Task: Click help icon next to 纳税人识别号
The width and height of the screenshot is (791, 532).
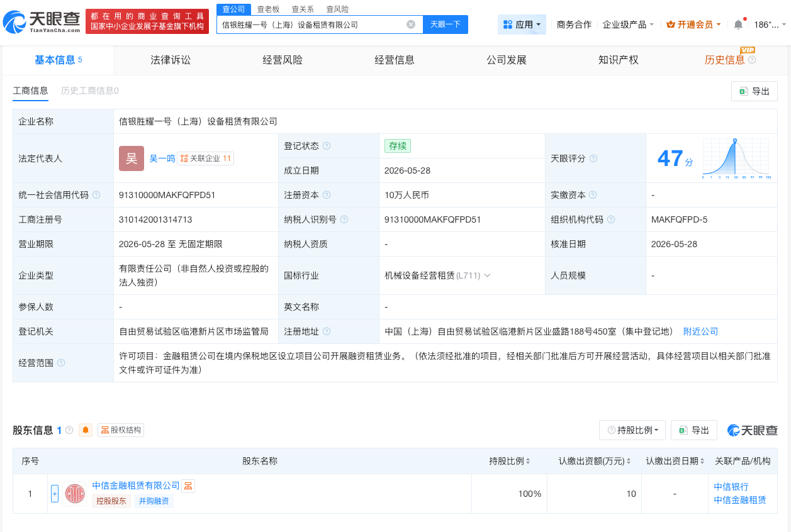Action: pos(344,219)
